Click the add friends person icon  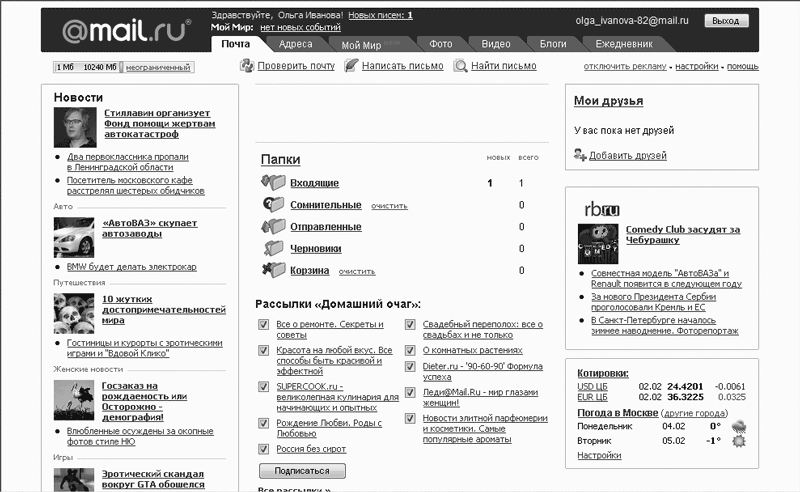(x=580, y=154)
